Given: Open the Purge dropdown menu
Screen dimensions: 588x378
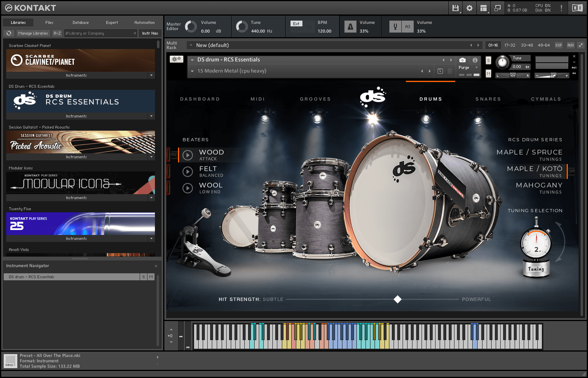Looking at the screenshot, I should coord(476,67).
